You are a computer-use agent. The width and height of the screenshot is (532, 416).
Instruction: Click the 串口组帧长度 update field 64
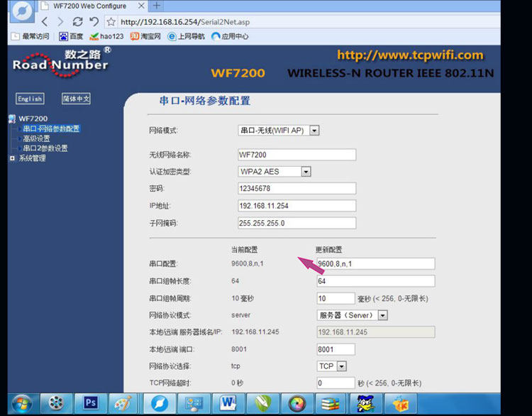375,281
